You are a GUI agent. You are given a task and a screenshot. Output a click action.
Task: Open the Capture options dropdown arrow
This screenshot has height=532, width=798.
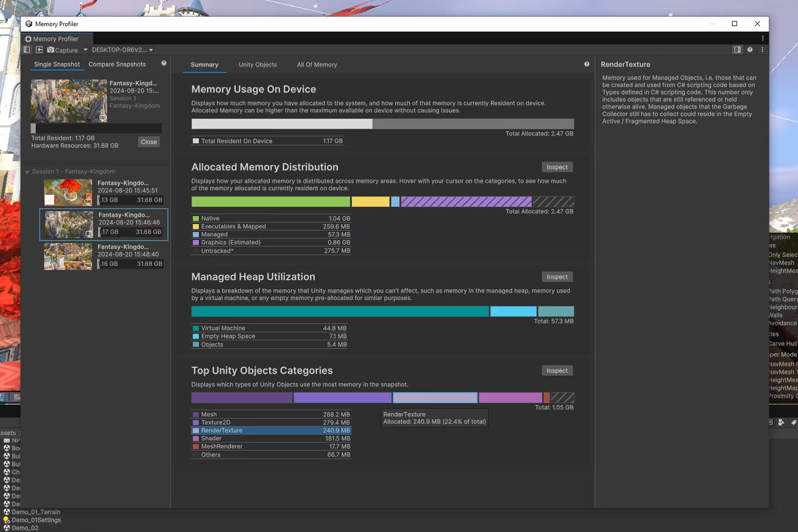point(84,50)
